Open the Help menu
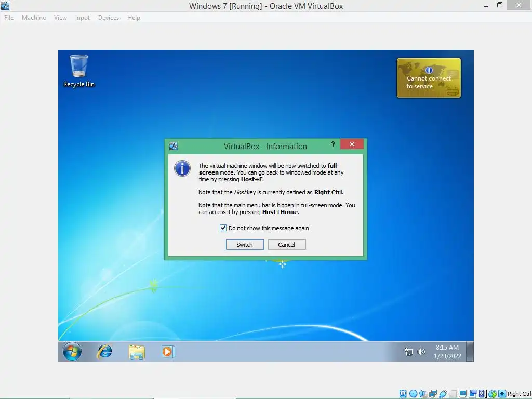This screenshot has width=532, height=399. 134,18
